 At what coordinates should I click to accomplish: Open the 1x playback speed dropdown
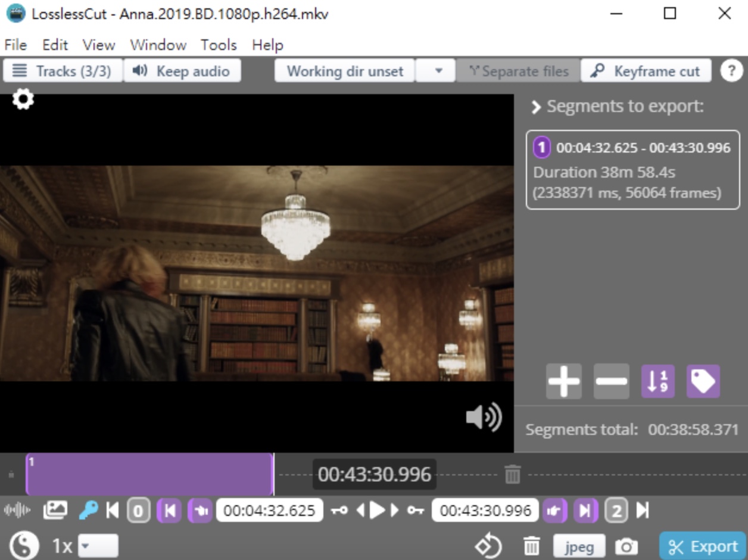98,546
